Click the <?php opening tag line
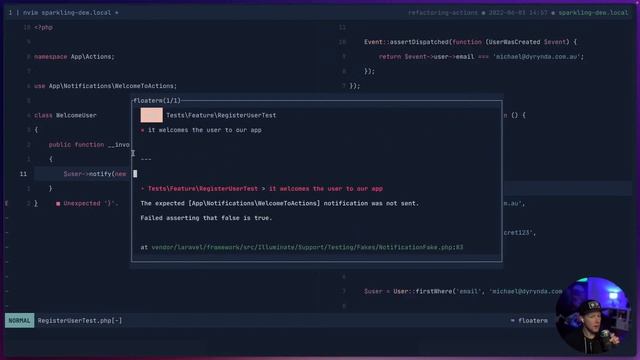Viewport: 640px width, 360px height. point(43,27)
